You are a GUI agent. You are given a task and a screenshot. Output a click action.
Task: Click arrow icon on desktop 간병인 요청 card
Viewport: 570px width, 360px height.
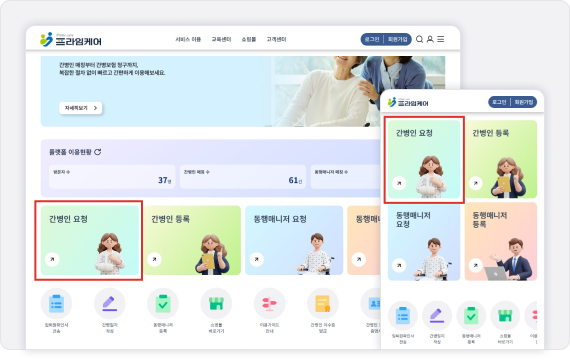click(x=52, y=259)
